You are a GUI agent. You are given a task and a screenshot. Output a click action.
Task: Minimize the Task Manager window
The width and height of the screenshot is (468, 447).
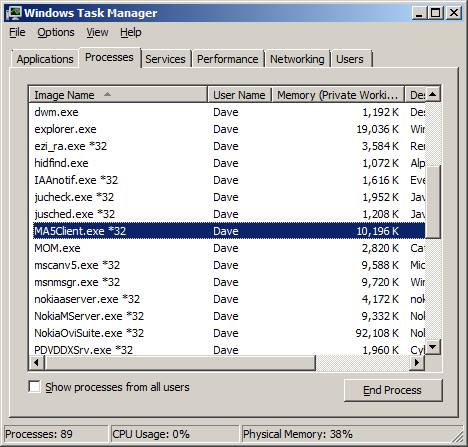(x=419, y=13)
